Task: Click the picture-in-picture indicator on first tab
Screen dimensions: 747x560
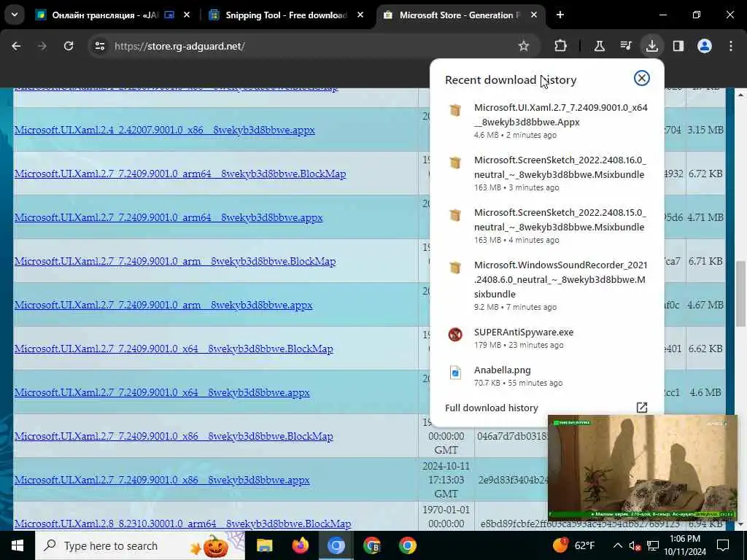Action: 169,15
